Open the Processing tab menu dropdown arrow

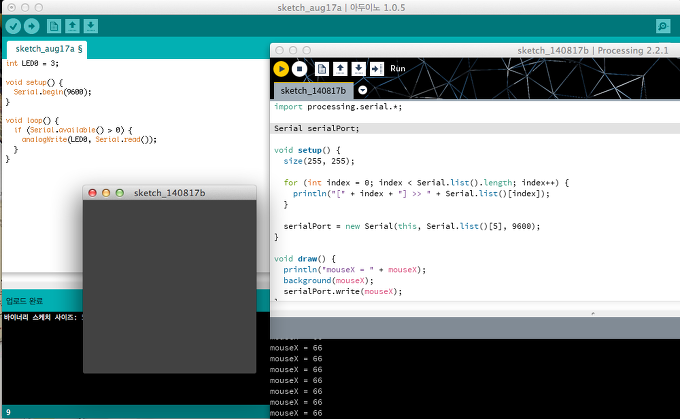click(x=363, y=90)
